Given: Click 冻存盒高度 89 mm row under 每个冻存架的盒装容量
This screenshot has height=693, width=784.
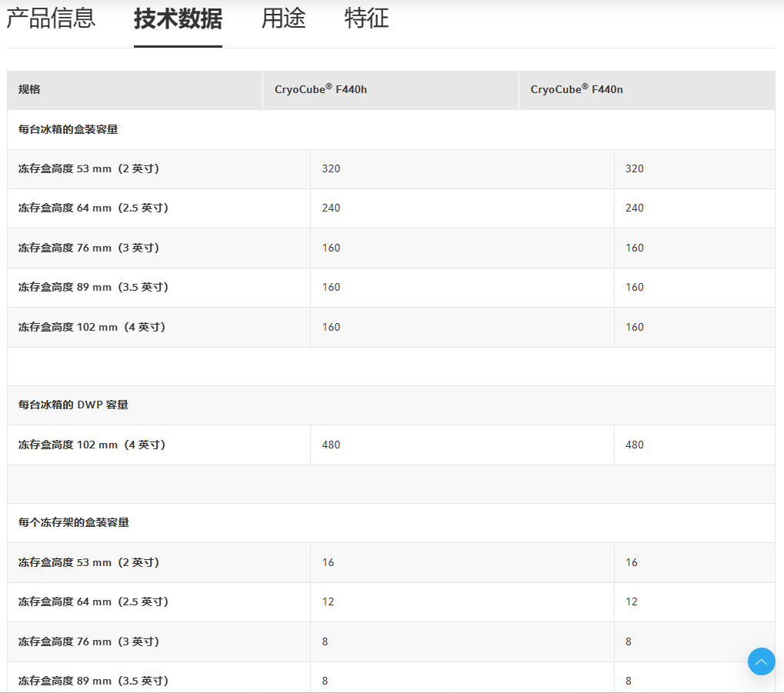Looking at the screenshot, I should [x=391, y=678].
